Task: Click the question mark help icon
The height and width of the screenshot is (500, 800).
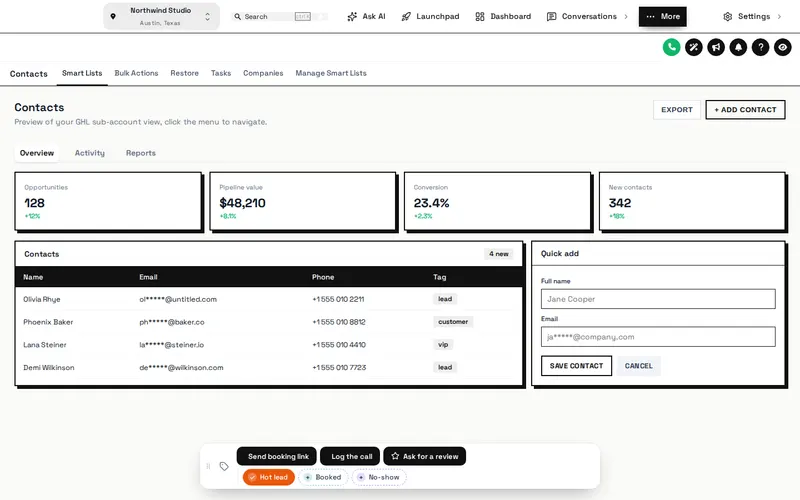Action: pos(760,47)
